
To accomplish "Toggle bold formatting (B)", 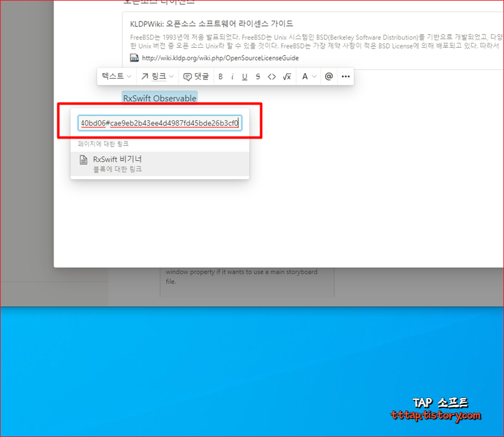I will [x=220, y=76].
